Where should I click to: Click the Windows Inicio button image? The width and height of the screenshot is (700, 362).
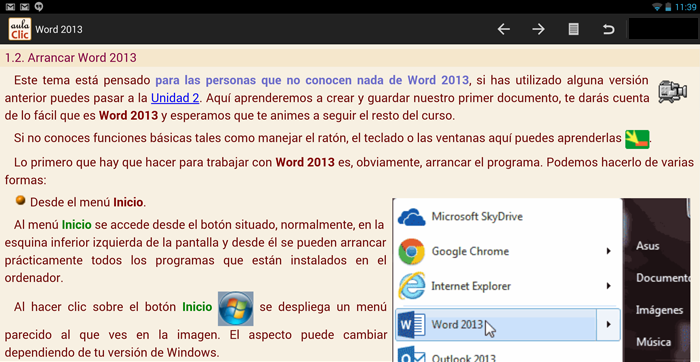coord(236,308)
